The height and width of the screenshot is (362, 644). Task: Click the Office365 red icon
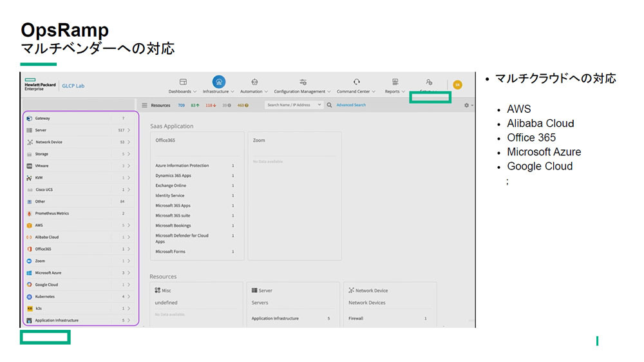[x=29, y=249]
